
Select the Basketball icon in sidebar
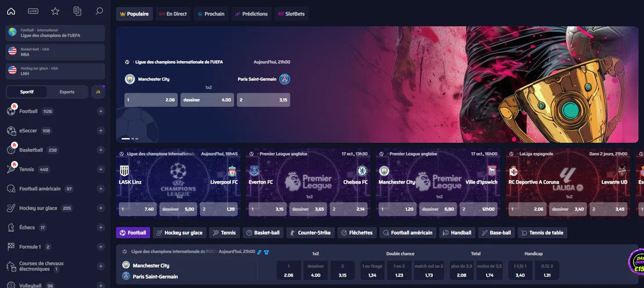11,150
